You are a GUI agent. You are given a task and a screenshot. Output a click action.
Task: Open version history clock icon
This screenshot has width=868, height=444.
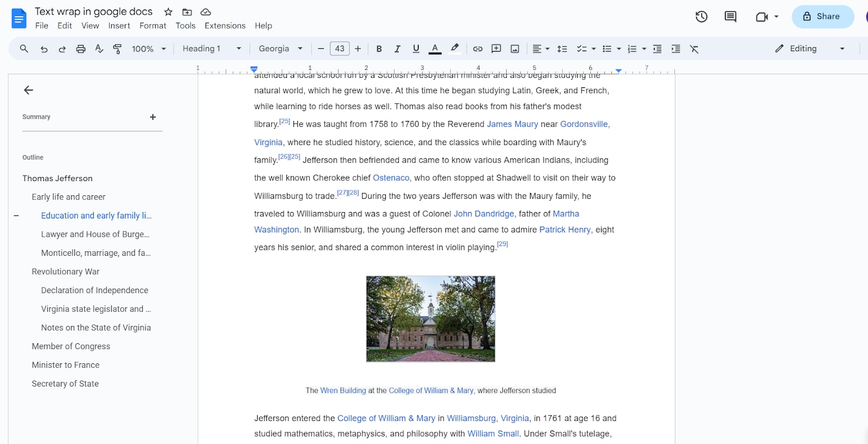pyautogui.click(x=701, y=17)
